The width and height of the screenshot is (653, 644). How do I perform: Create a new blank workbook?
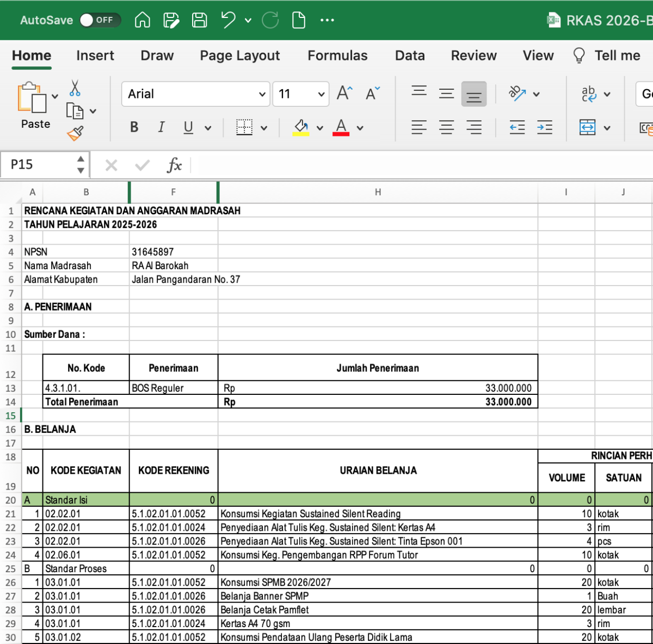tap(298, 20)
